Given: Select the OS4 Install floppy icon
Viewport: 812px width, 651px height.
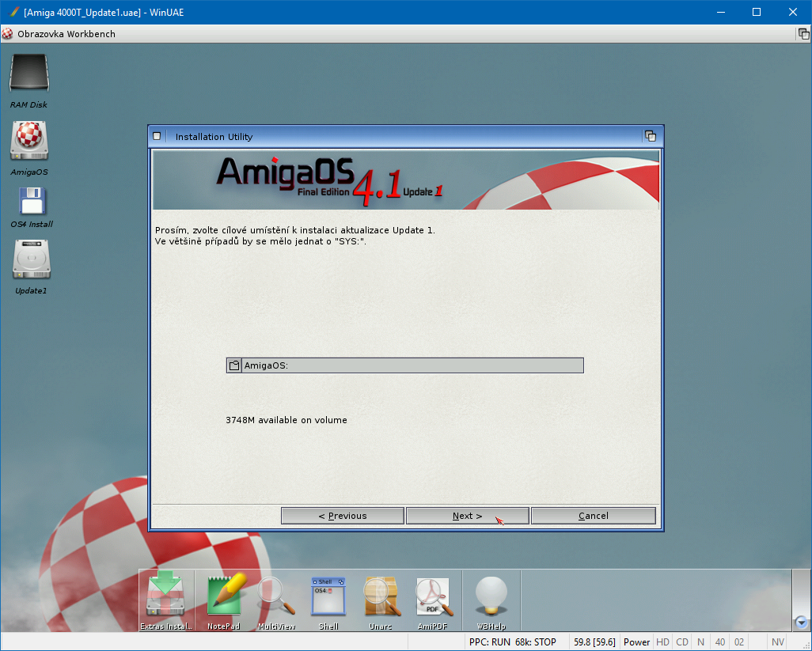Looking at the screenshot, I should coord(32,202).
